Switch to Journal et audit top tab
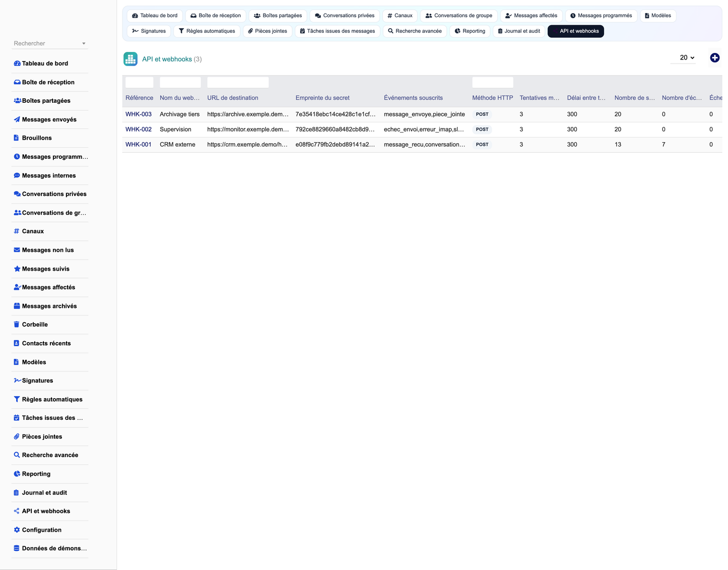This screenshot has height=570, width=728. (518, 31)
